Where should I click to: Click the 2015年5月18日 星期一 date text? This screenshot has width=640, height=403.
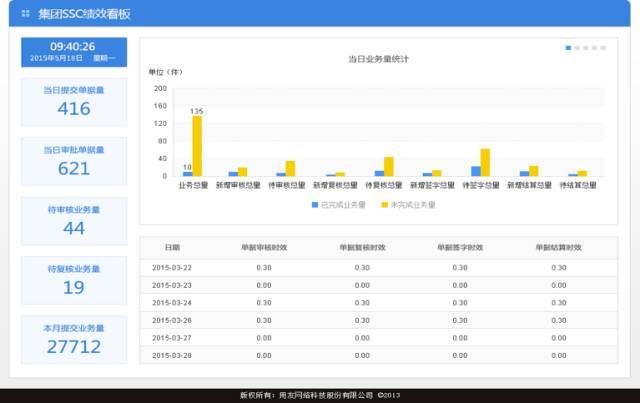coord(73,58)
